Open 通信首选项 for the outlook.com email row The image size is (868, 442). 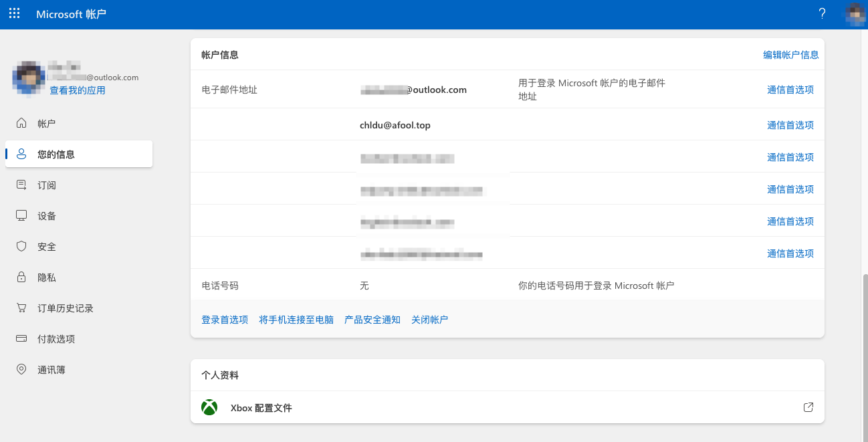point(790,89)
